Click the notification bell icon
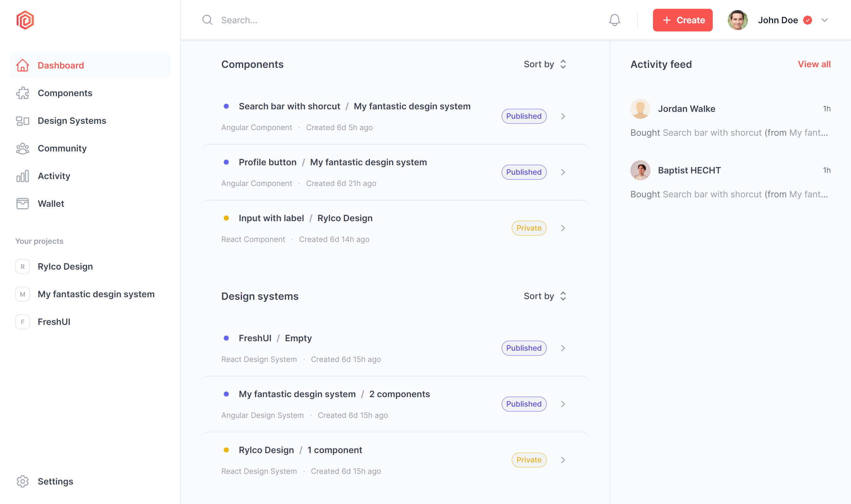This screenshot has width=851, height=504. [615, 19]
